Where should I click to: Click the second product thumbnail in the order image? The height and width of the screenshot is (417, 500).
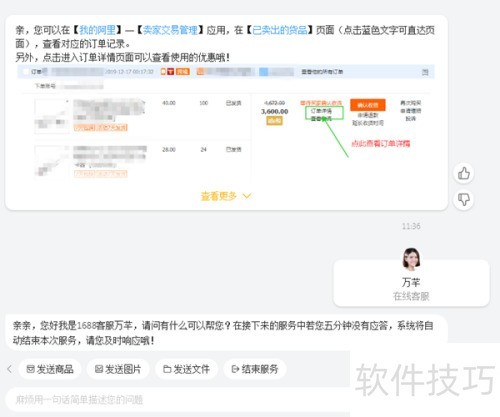point(52,162)
